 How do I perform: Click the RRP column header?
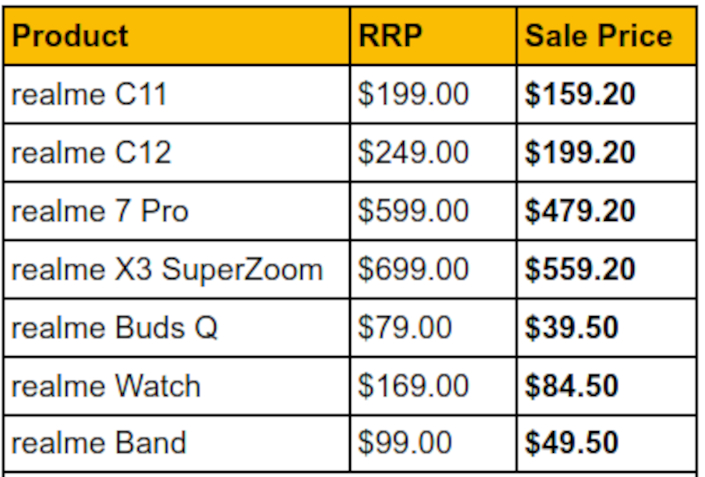coord(391,36)
